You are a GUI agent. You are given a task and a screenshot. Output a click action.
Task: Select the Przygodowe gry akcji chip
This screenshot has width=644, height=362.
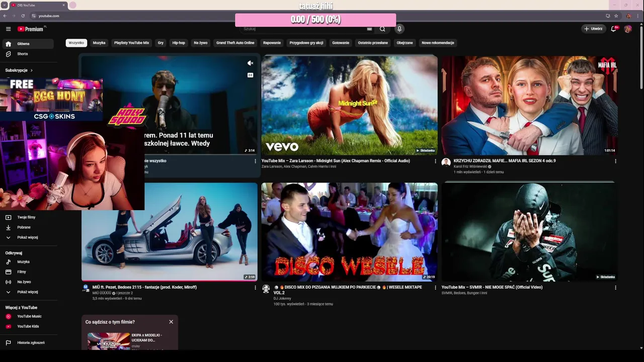coord(306,43)
